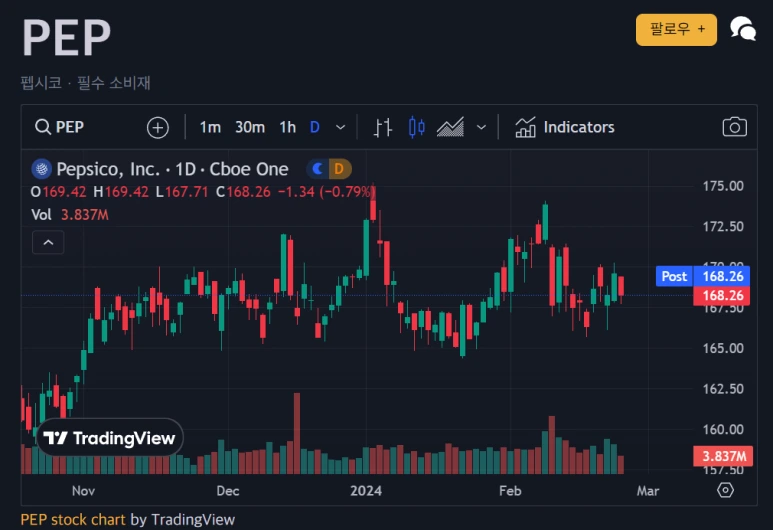Open the timeframe dropdown arrow next to D
The width and height of the screenshot is (773, 530).
[340, 127]
